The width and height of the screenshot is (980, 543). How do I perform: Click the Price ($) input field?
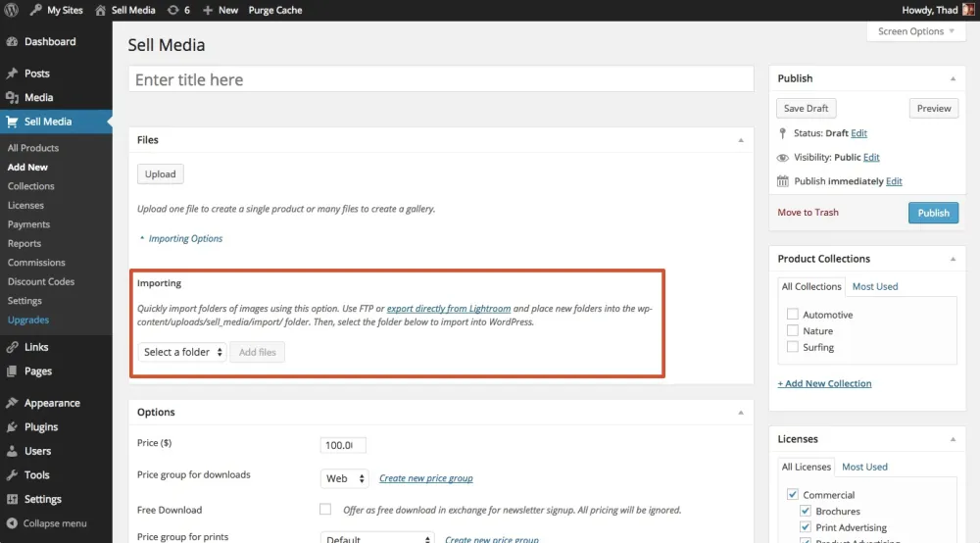click(x=343, y=446)
